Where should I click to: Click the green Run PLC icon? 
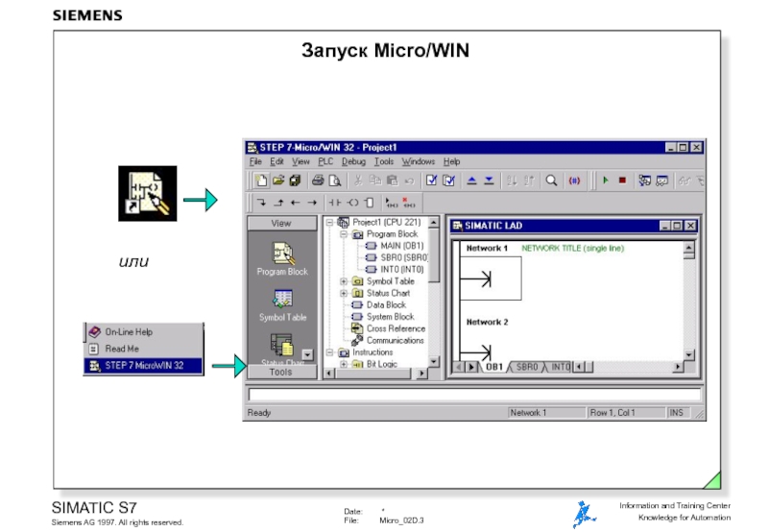coord(606,181)
